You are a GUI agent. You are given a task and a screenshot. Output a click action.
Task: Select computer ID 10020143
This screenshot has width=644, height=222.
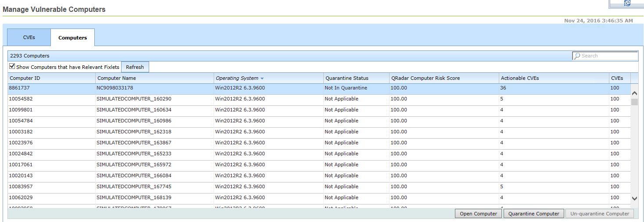tap(21, 175)
